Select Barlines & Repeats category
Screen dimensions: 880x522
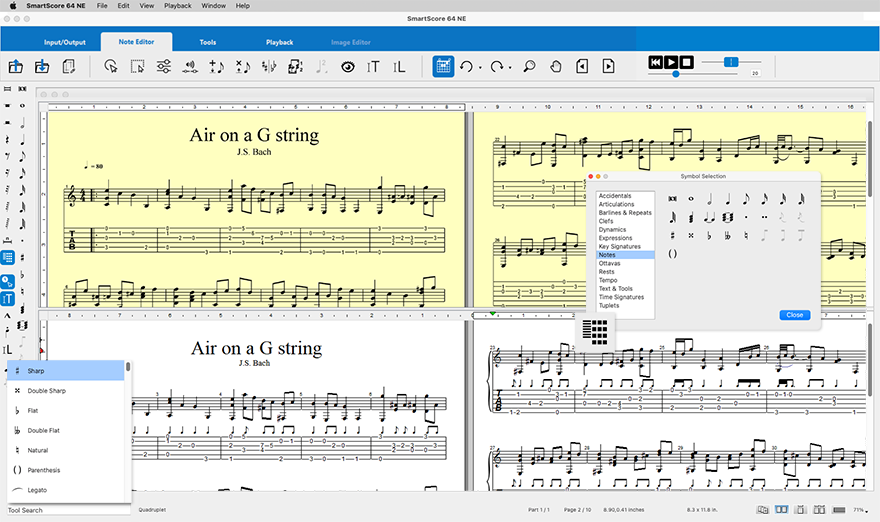coord(625,213)
